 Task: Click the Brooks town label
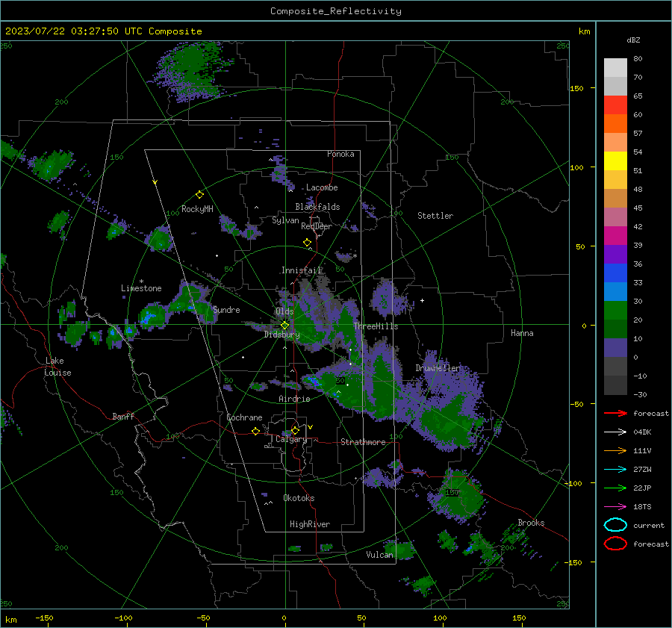pos(531,523)
